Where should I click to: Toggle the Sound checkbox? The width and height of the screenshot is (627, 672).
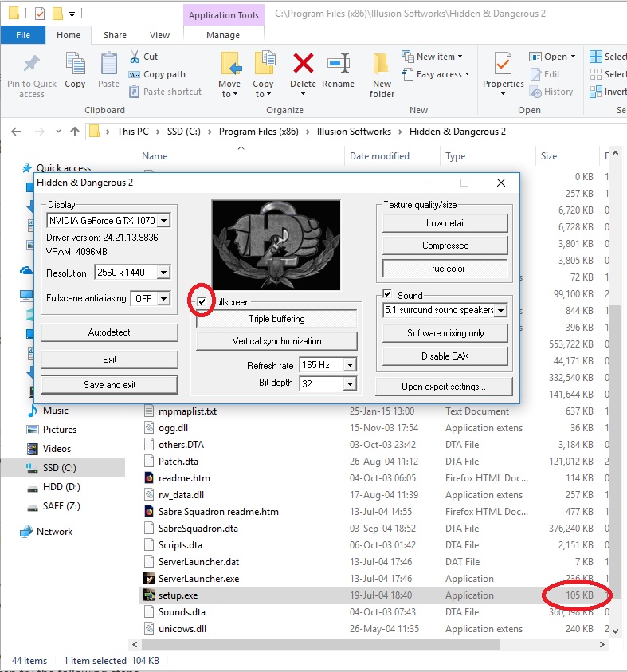click(x=388, y=294)
